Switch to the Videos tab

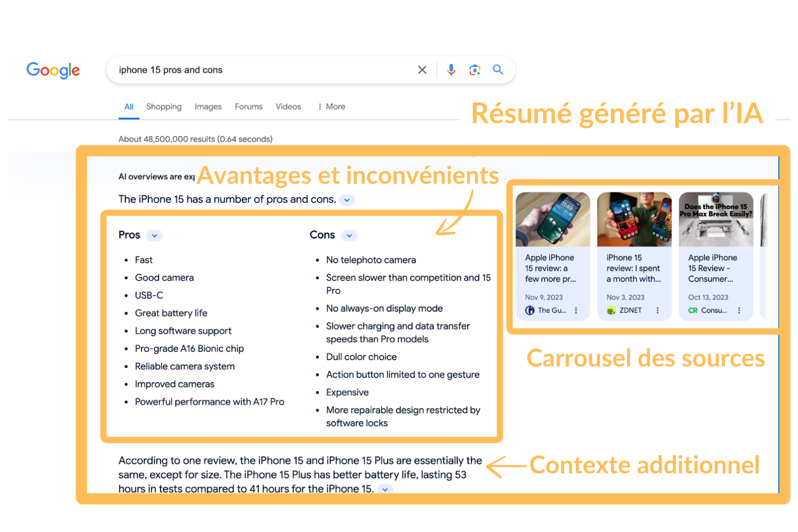point(288,106)
